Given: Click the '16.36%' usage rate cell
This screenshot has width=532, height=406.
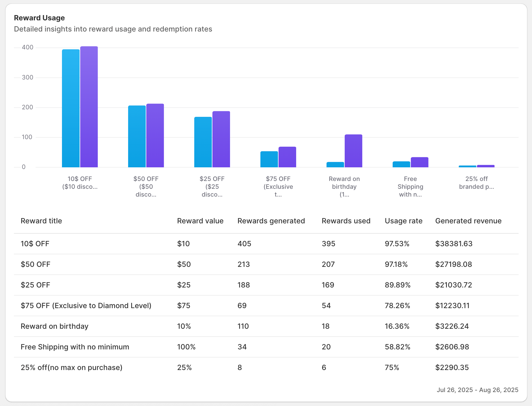Looking at the screenshot, I should tap(397, 326).
